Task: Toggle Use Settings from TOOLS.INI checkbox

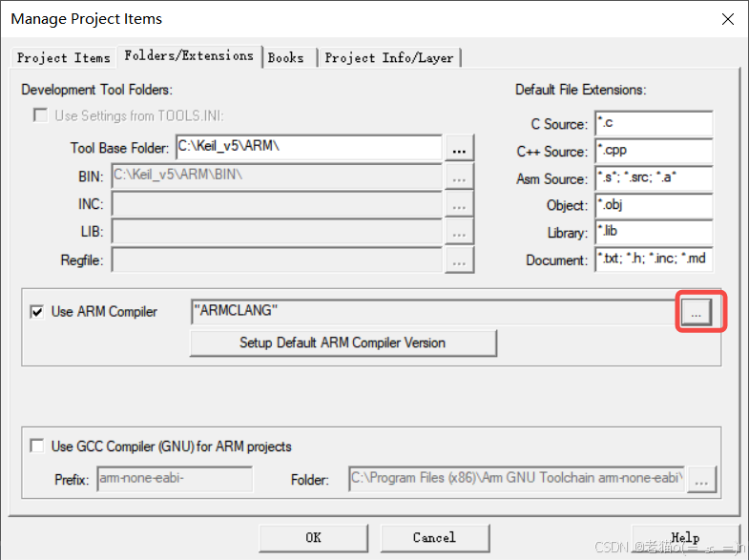Action: [40, 115]
